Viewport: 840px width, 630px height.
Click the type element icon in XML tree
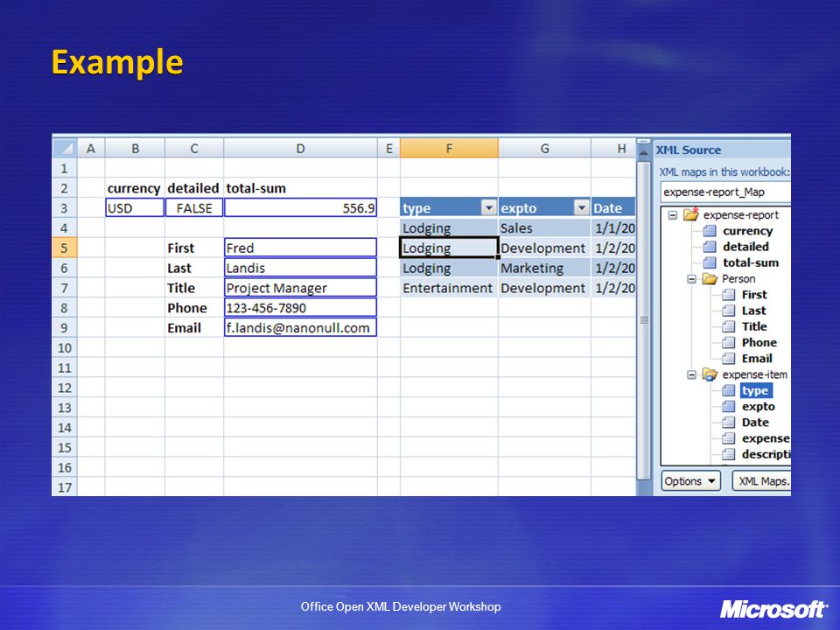[729, 390]
